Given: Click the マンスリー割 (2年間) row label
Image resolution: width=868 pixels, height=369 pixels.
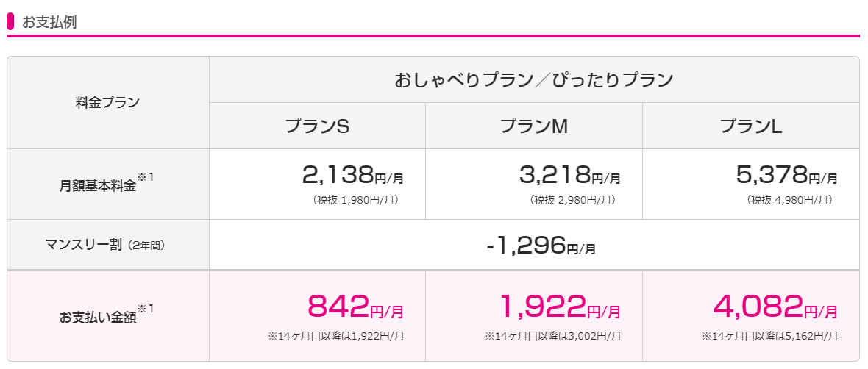Looking at the screenshot, I should coord(104,245).
